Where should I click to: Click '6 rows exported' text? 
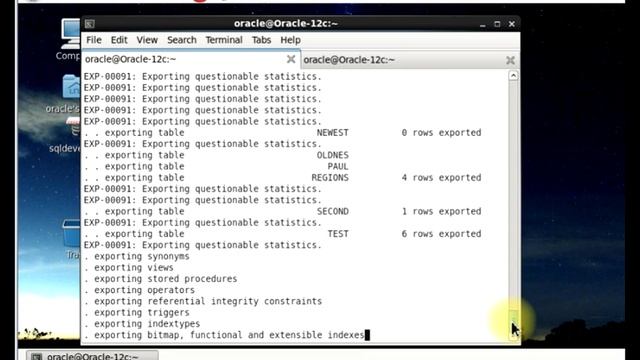[441, 234]
